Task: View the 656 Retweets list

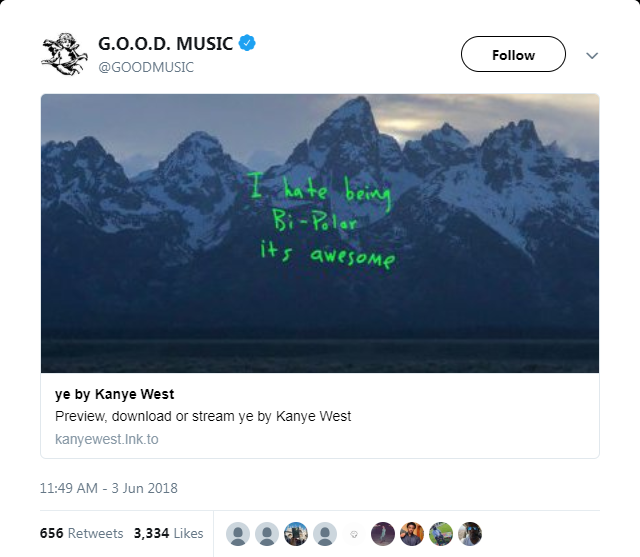Action: pyautogui.click(x=81, y=533)
